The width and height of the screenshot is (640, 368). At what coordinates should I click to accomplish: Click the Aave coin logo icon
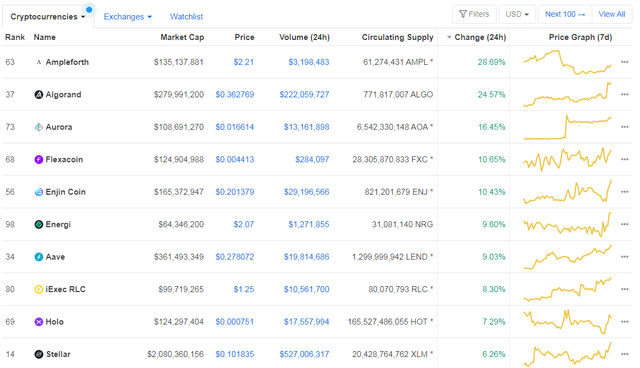coord(39,257)
